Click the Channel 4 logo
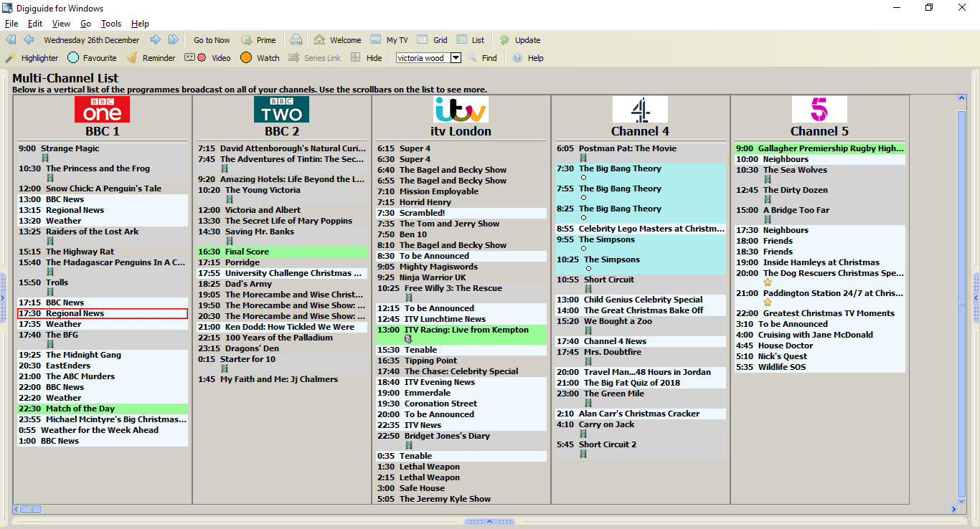 pyautogui.click(x=641, y=110)
